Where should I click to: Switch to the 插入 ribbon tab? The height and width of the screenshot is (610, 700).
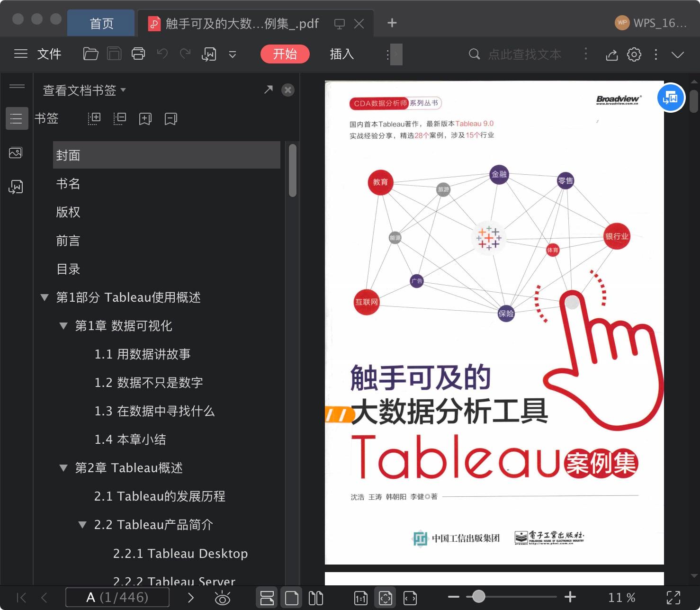pos(342,54)
